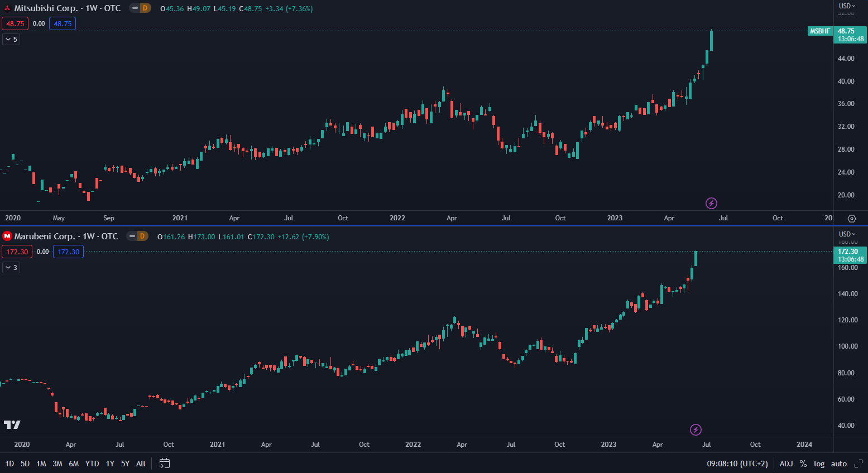
Task: Click the red 48.75 sell price button
Action: (15, 23)
